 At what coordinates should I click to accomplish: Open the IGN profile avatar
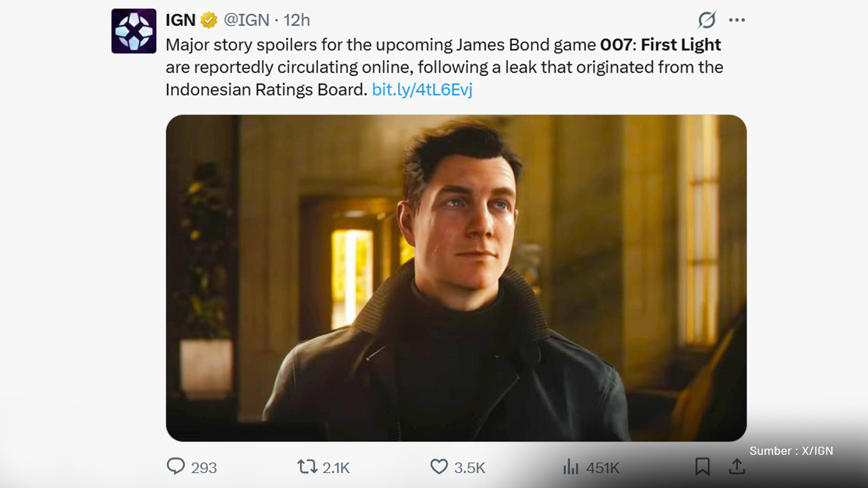pos(134,31)
